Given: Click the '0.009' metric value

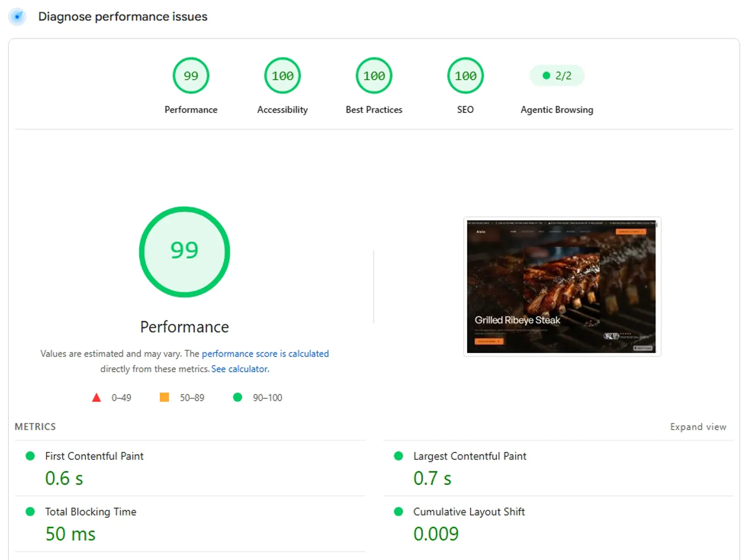Looking at the screenshot, I should 436,534.
